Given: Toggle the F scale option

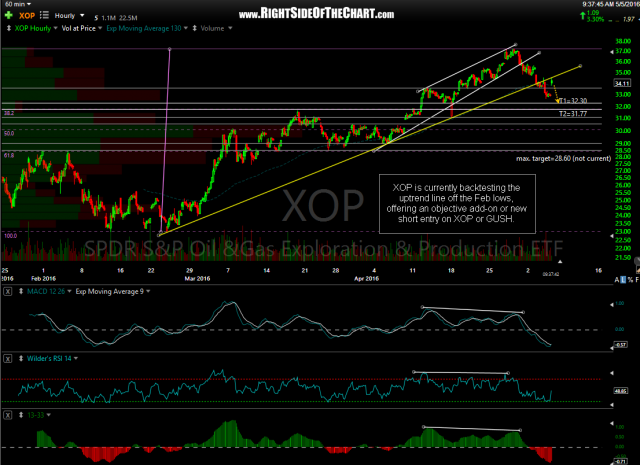Looking at the screenshot, I should pyautogui.click(x=637, y=280).
